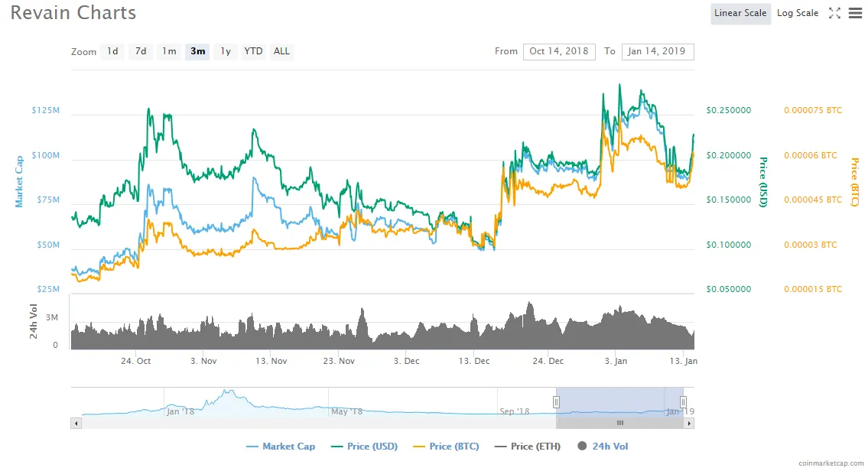Toggle 24h Vol series in legend

(603, 447)
